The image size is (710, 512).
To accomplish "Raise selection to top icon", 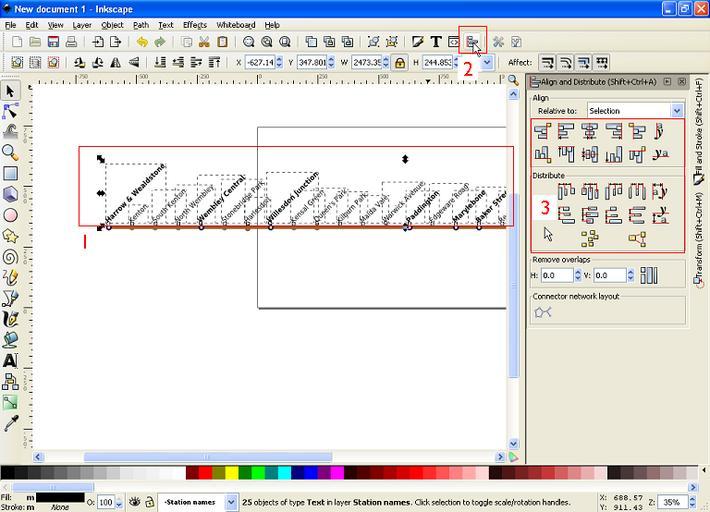I will point(214,62).
